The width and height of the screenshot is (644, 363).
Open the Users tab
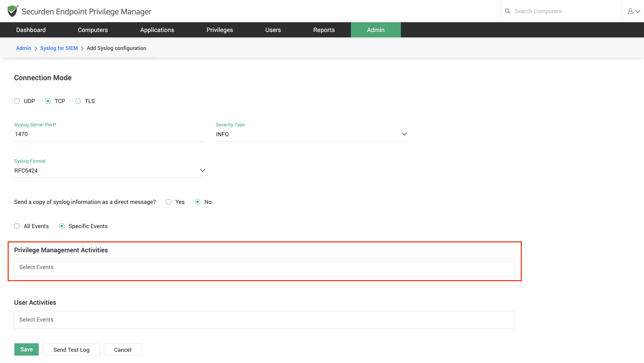(x=273, y=30)
